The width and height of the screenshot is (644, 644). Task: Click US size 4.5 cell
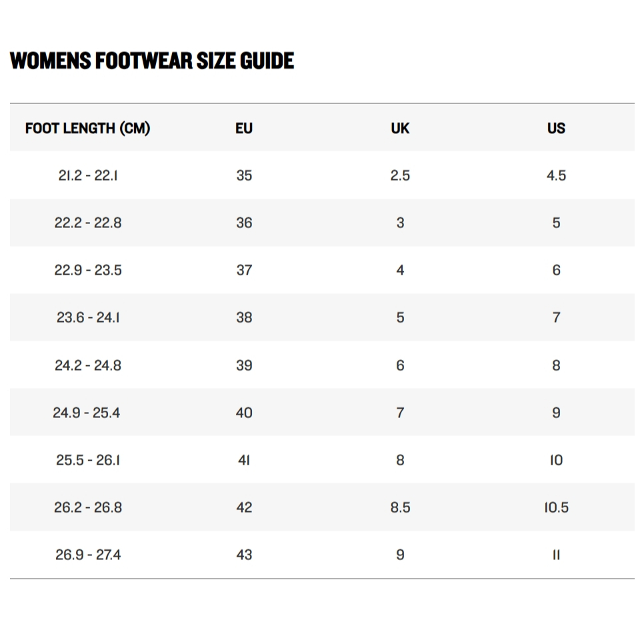(x=556, y=175)
